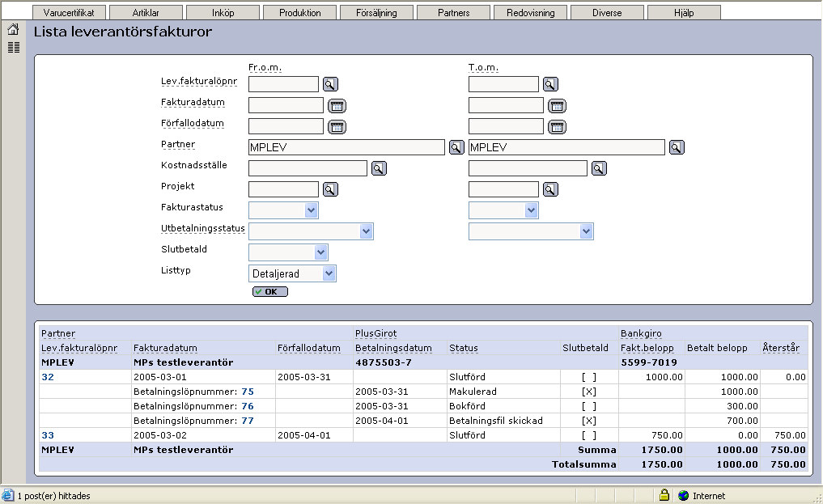Search partner for the Fr.o.m. Partner field
Image resolution: width=823 pixels, height=504 pixels.
456,147
